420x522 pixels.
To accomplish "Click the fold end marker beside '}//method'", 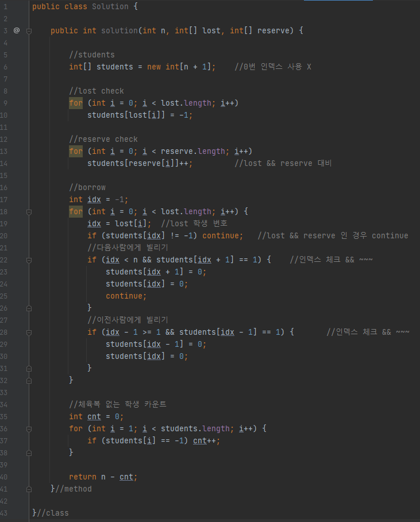I will tap(29, 489).
